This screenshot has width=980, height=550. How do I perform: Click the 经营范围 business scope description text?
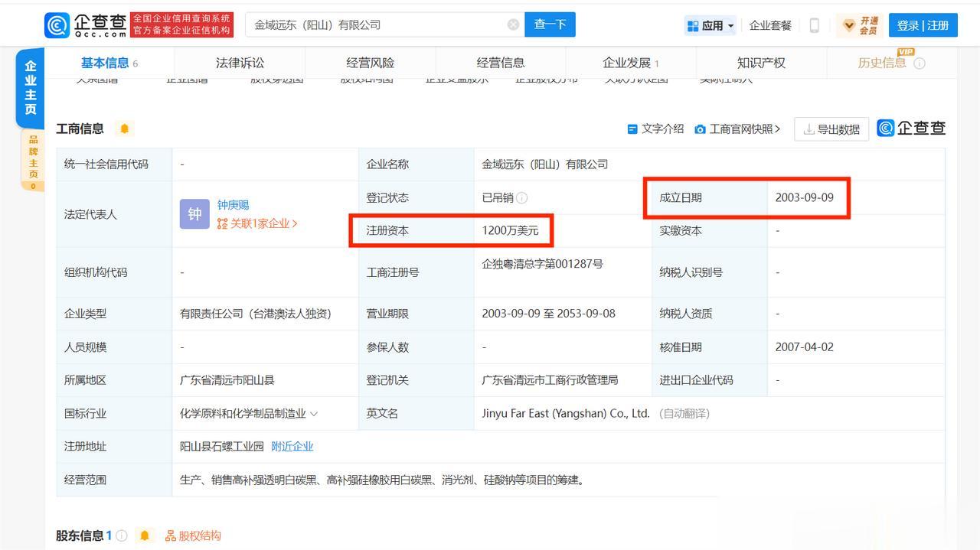384,480
